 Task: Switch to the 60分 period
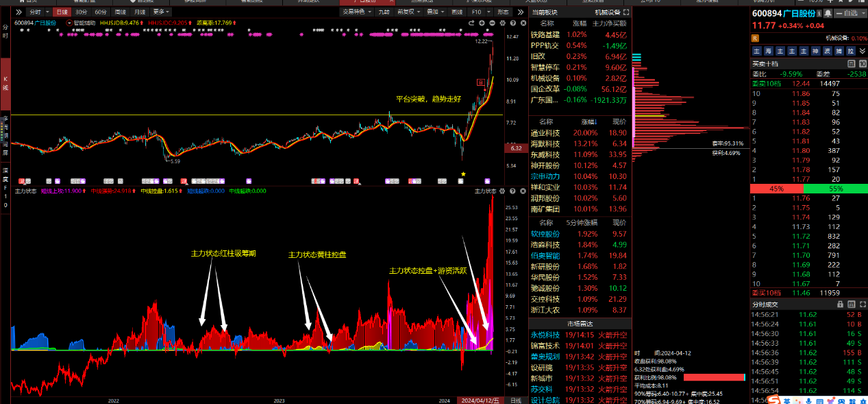coord(100,12)
